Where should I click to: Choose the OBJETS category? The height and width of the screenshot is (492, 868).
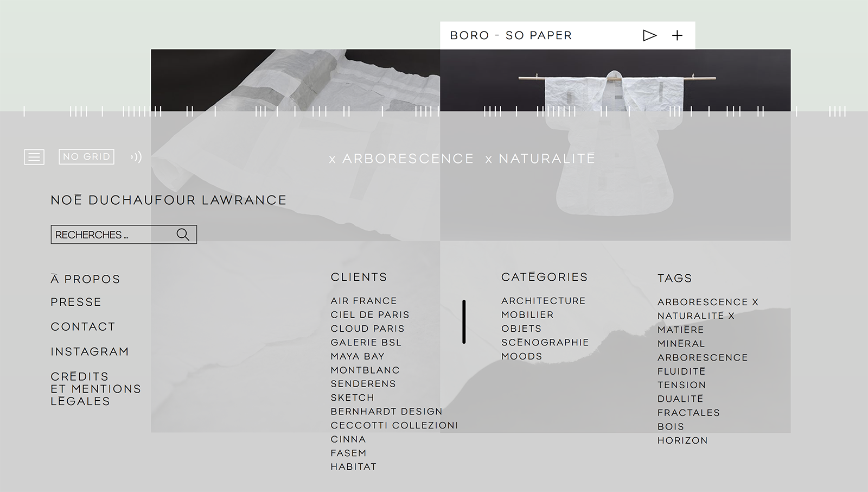(x=521, y=329)
